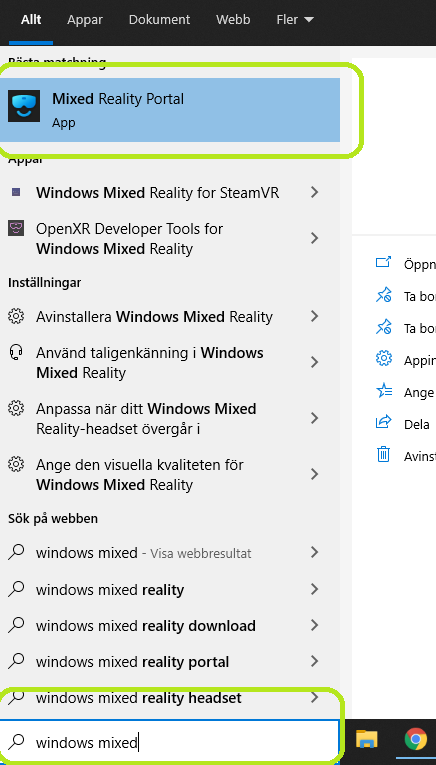Click the open (Öppna) icon in the right panel
This screenshot has height=765, width=436.
(x=384, y=262)
